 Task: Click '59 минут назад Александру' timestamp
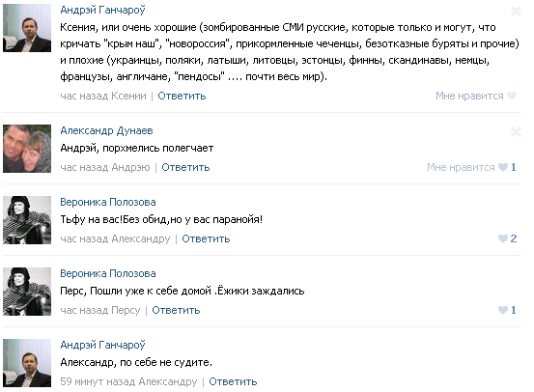coord(128,381)
